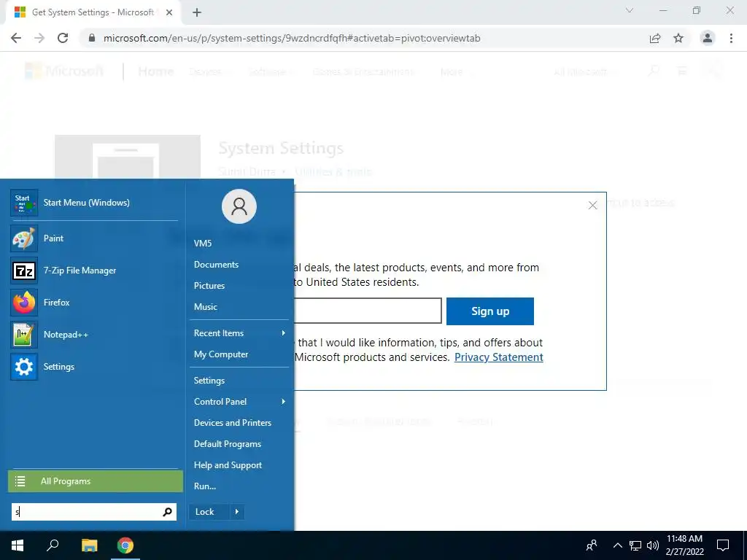
Task: Click the user account avatar picture
Action: [x=239, y=206]
